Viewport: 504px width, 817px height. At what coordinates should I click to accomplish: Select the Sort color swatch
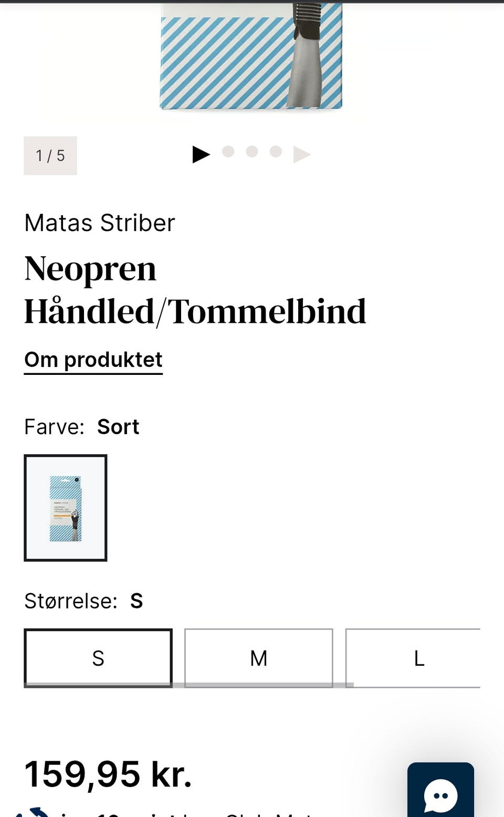click(x=66, y=508)
